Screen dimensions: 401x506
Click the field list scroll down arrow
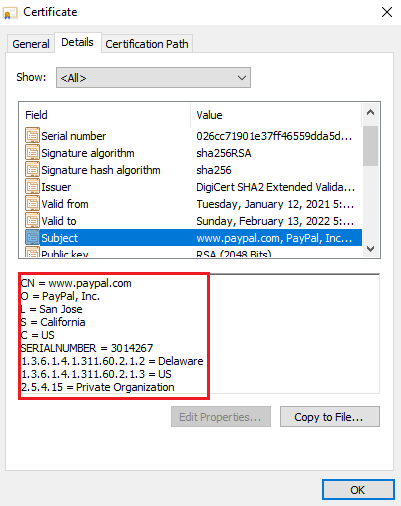point(370,249)
